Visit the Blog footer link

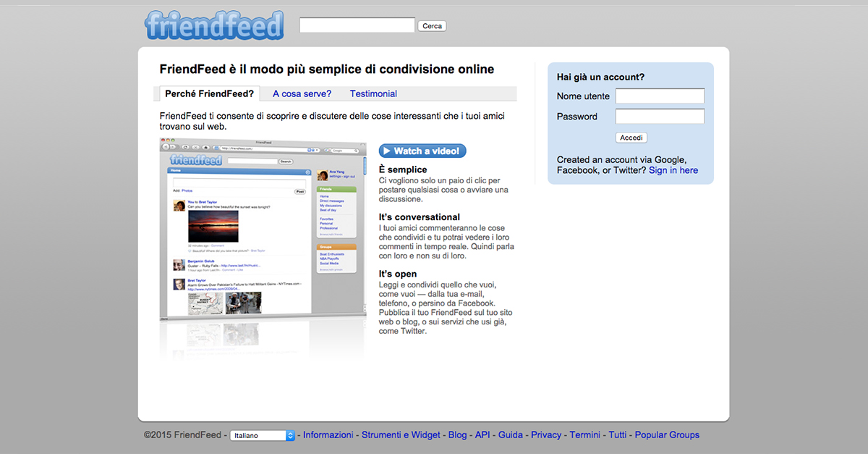click(458, 435)
